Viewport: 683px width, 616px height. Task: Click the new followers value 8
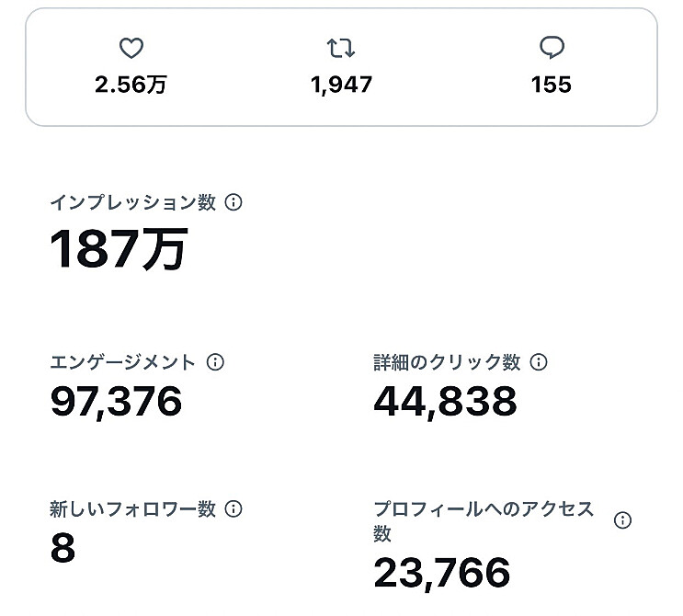pyautogui.click(x=63, y=548)
